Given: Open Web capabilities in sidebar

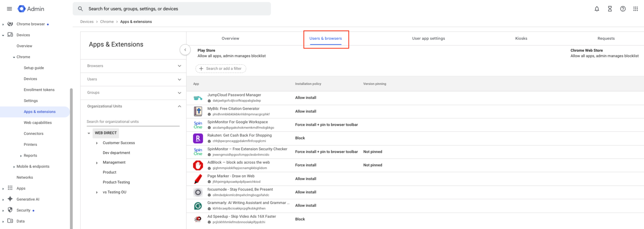Looking at the screenshot, I should coord(38,123).
